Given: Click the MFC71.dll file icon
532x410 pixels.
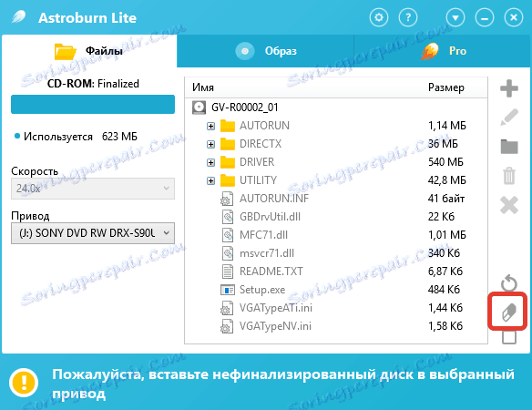Looking at the screenshot, I should tap(228, 235).
